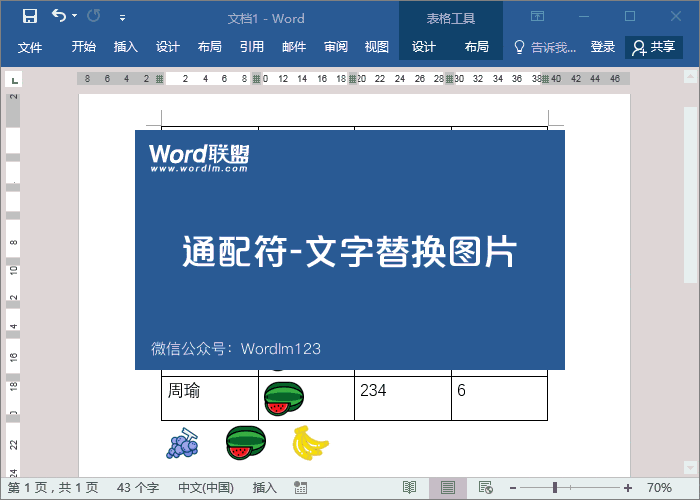Open the 文件 (File) menu
Image resolution: width=700 pixels, height=500 pixels.
tap(30, 47)
